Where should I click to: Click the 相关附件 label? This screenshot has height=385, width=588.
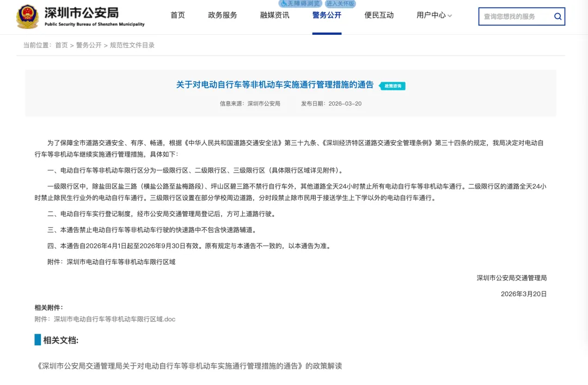tap(49, 308)
